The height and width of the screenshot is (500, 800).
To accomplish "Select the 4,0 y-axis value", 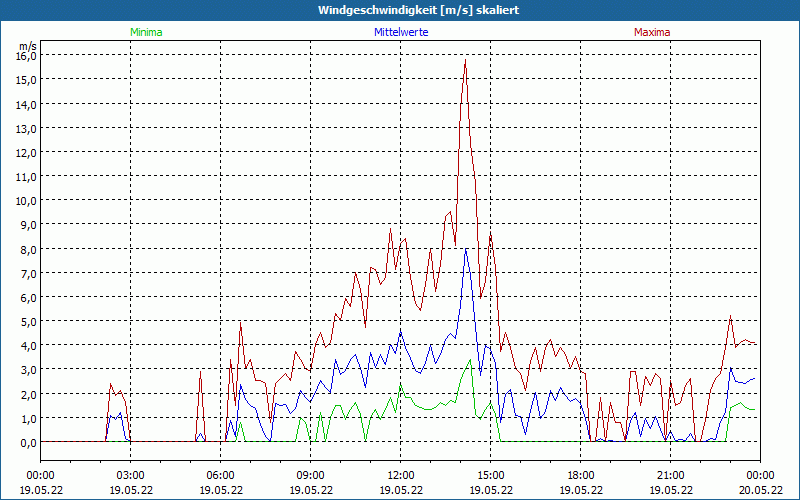I will (28, 346).
